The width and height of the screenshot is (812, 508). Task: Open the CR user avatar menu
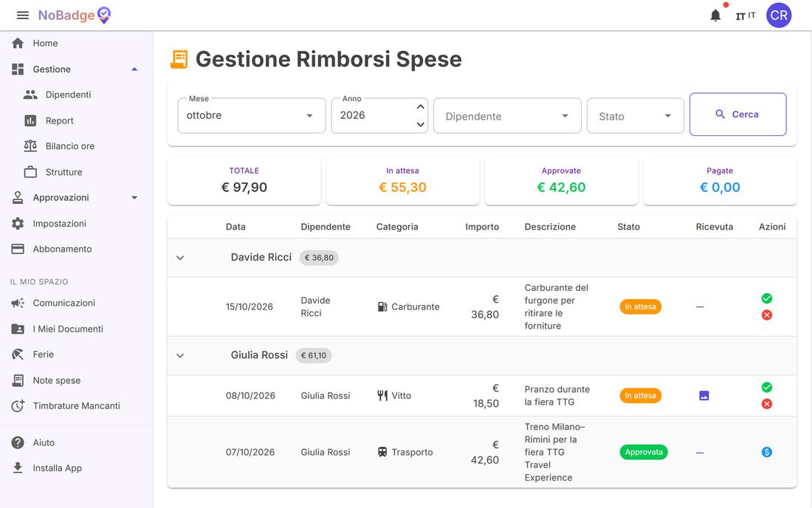tap(779, 16)
